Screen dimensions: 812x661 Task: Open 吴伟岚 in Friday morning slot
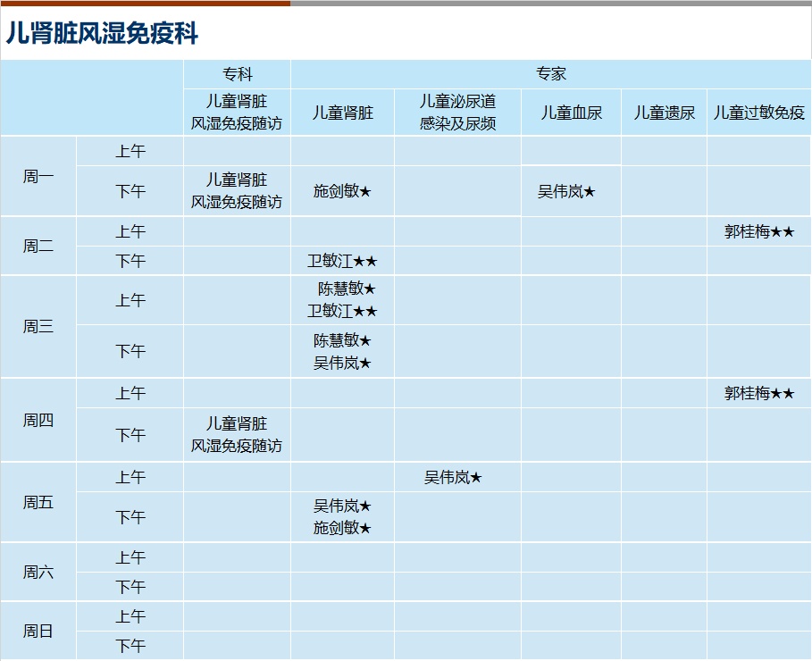click(452, 477)
